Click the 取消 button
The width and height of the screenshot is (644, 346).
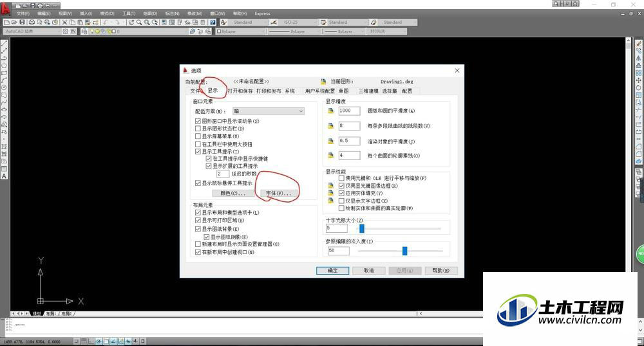[369, 271]
